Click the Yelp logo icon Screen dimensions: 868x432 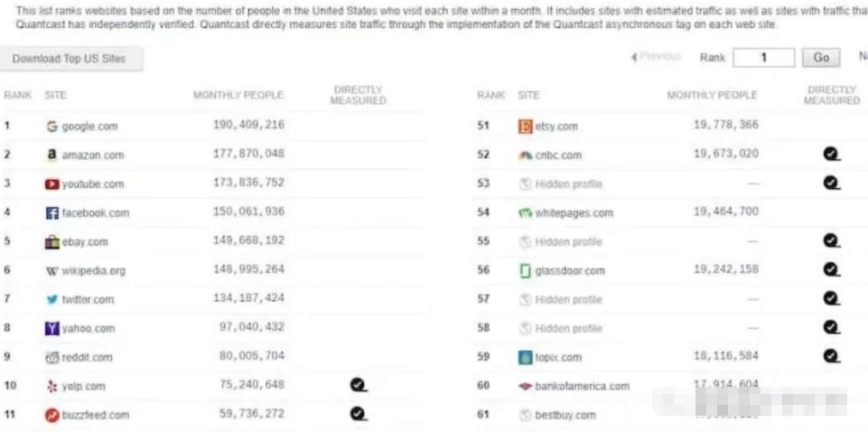click(x=52, y=386)
